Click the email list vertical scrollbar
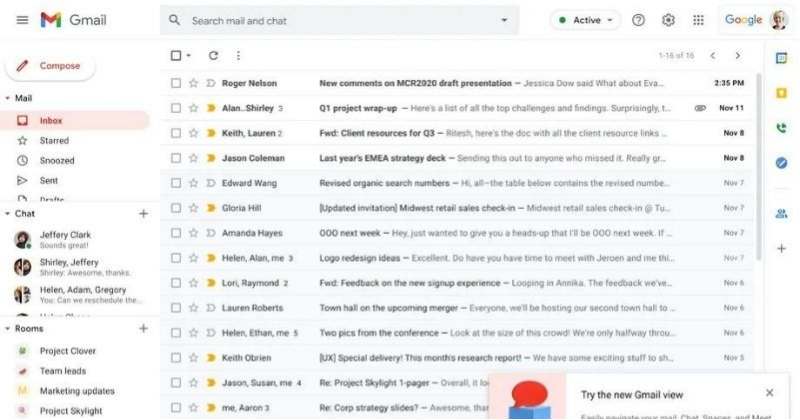This screenshot has height=420, width=800. [x=760, y=166]
